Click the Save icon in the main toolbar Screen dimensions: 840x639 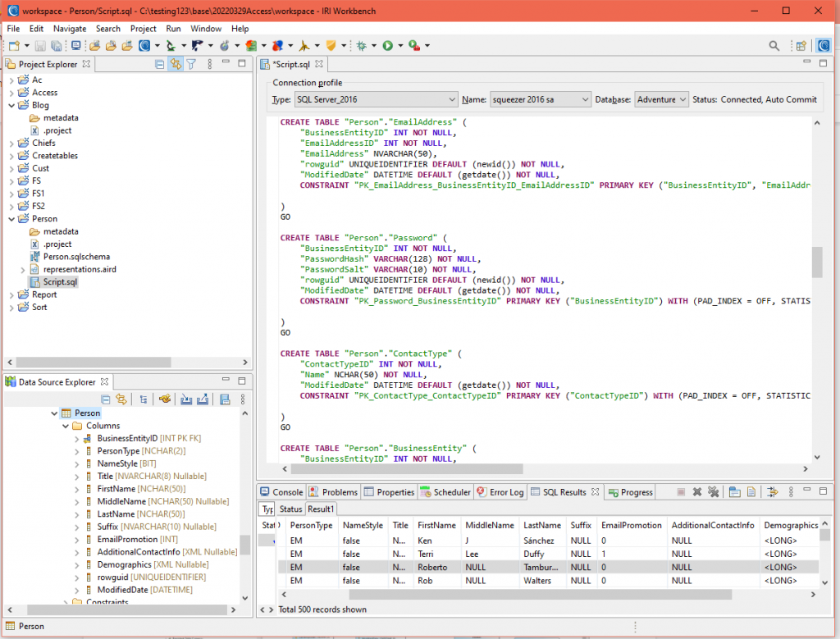point(41,46)
